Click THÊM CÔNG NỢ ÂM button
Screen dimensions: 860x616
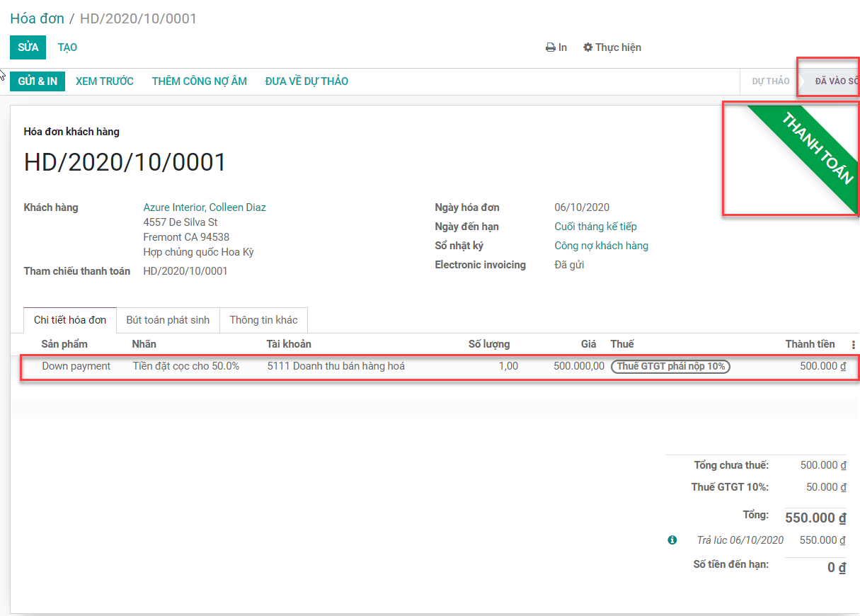click(199, 81)
